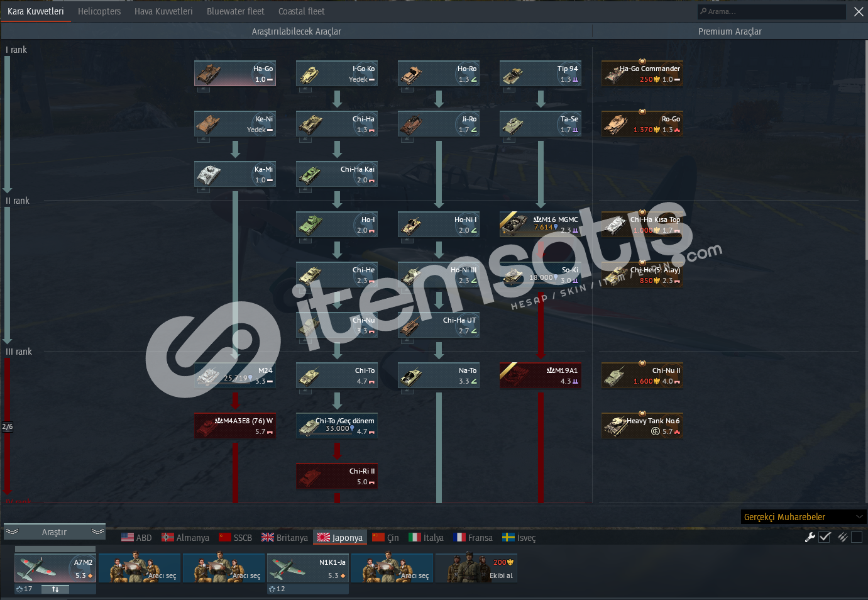Select the locked Chi-Ri II card
This screenshot has width=868, height=600.
tap(337, 476)
